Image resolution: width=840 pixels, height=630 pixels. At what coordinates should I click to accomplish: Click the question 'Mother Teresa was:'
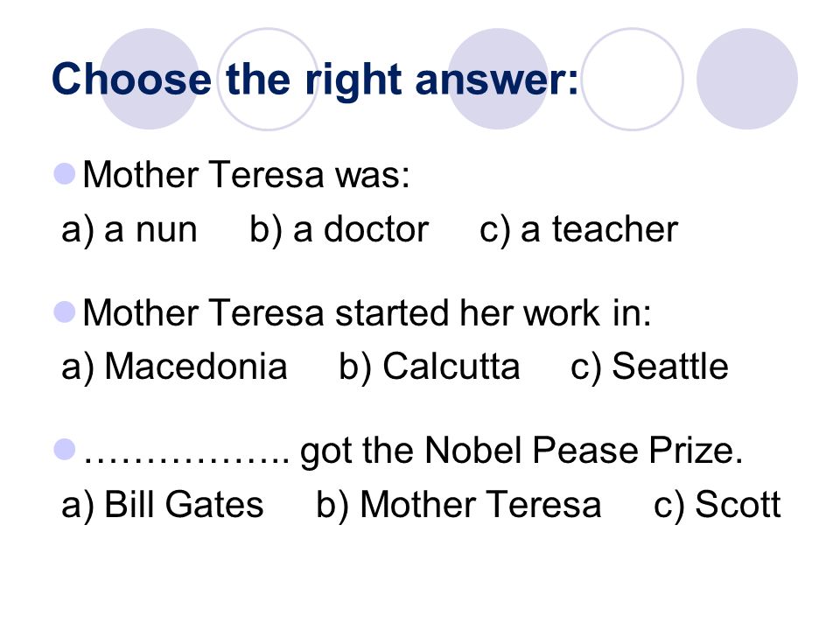coord(247,175)
